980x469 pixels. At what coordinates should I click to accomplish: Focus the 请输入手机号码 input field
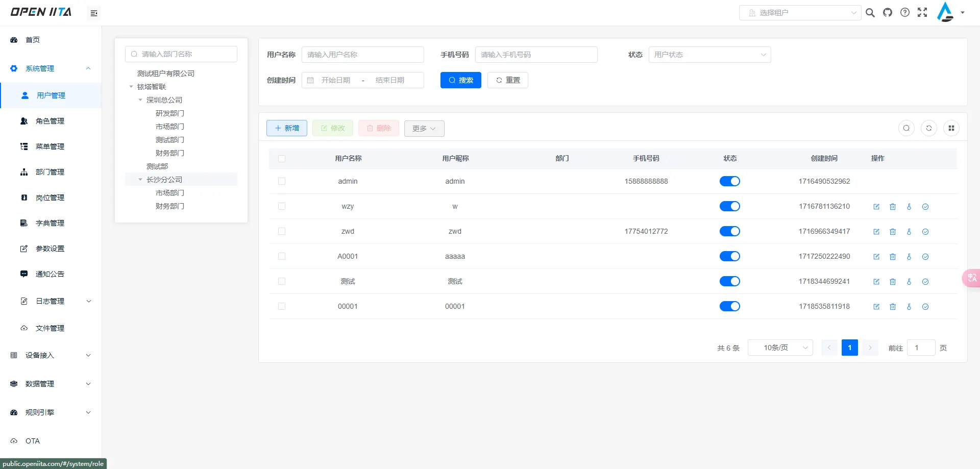tap(536, 55)
